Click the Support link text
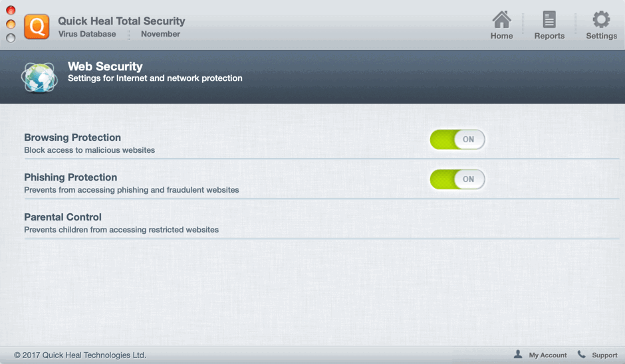This screenshot has width=625, height=364. point(604,355)
